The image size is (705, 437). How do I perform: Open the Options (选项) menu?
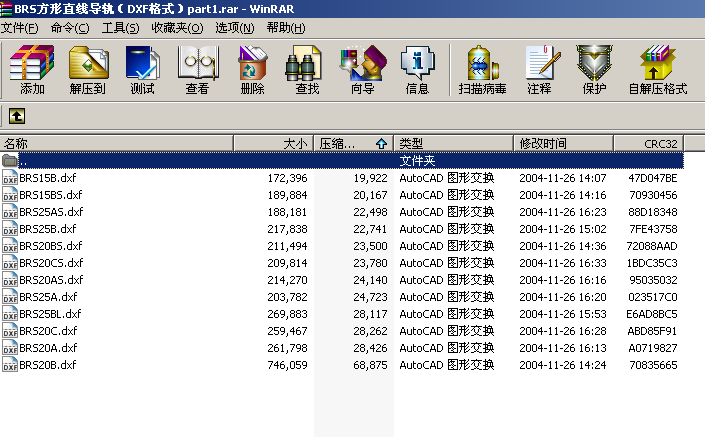(234, 28)
